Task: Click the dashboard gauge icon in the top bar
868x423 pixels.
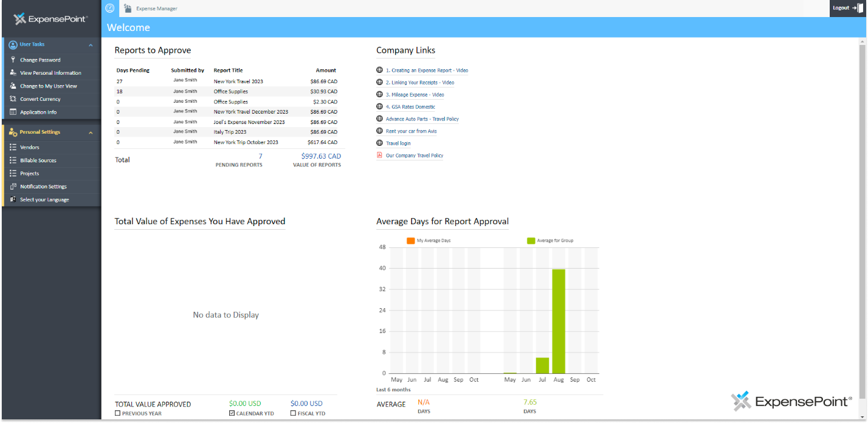Action: pyautogui.click(x=109, y=8)
